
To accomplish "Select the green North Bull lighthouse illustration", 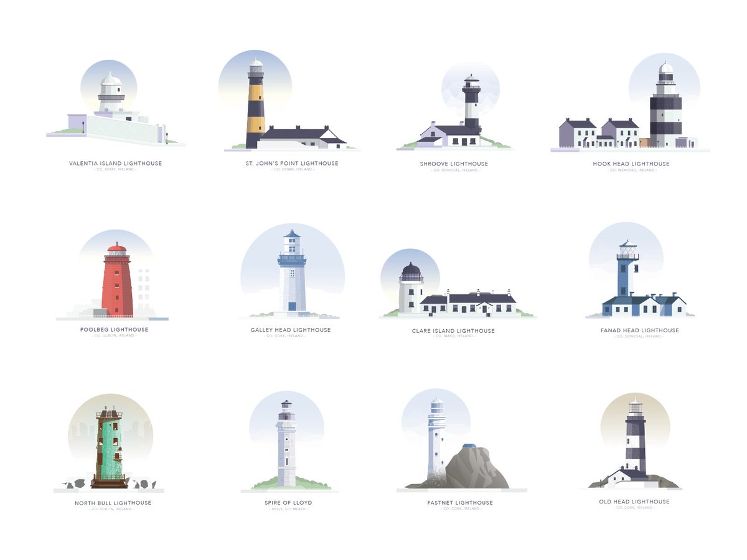I will 110,443.
